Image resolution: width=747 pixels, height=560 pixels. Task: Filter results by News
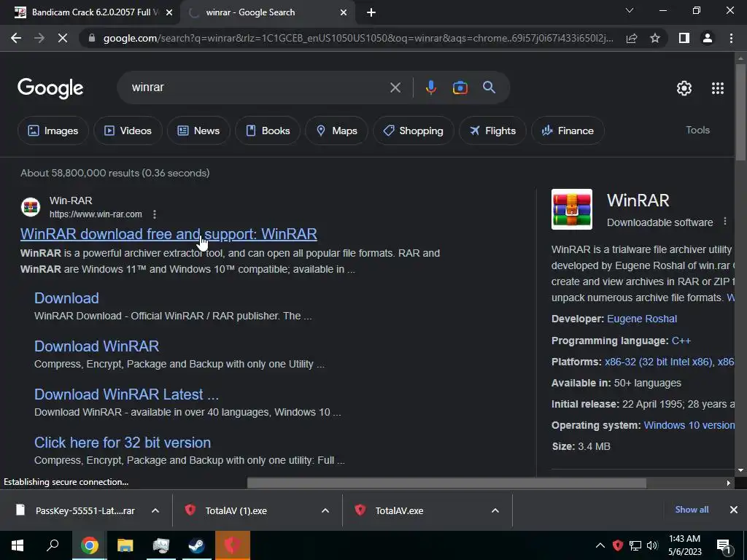click(x=198, y=131)
